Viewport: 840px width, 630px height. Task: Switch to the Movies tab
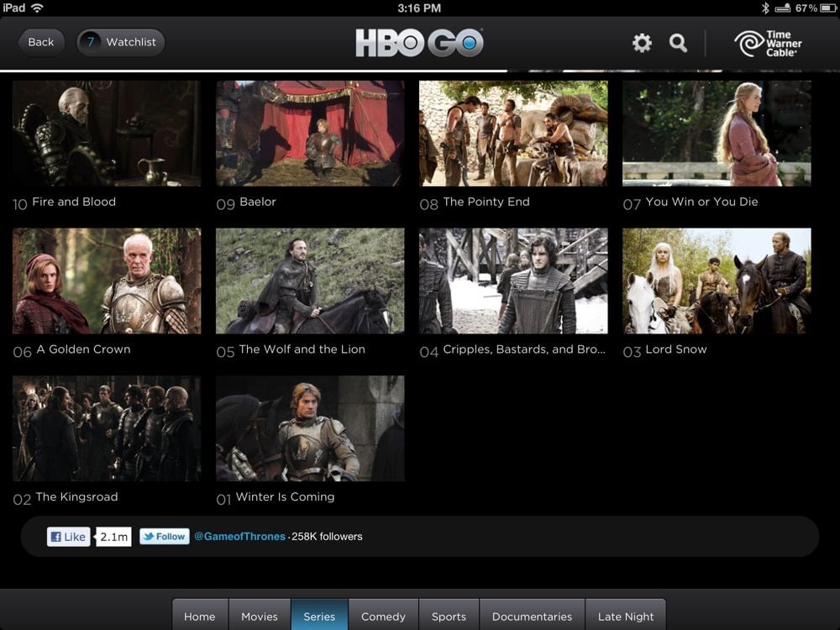[260, 616]
